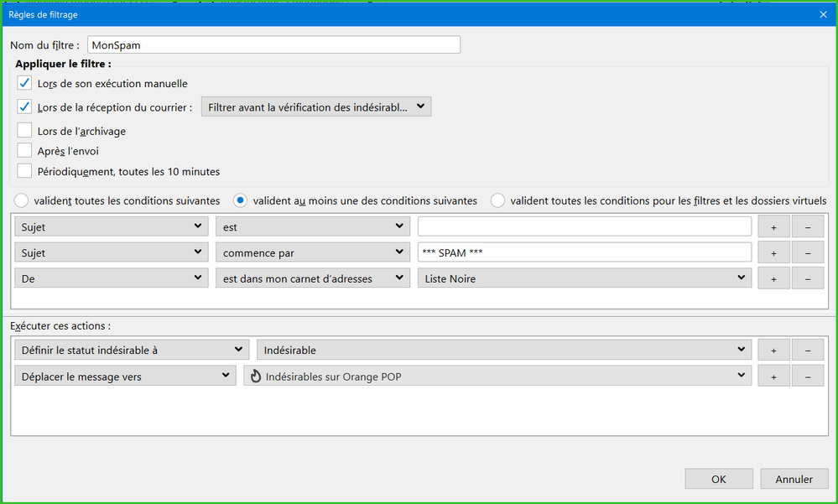Click minus button on first Sujet condition row
The height and width of the screenshot is (504, 838).
[808, 227]
